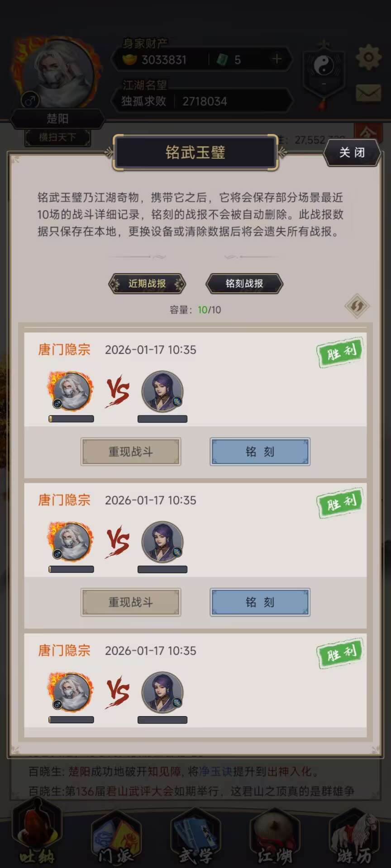Image resolution: width=391 pixels, height=868 pixels.
Task: Close the 铭武玉璧 panel with 关闭
Action: pyautogui.click(x=352, y=152)
